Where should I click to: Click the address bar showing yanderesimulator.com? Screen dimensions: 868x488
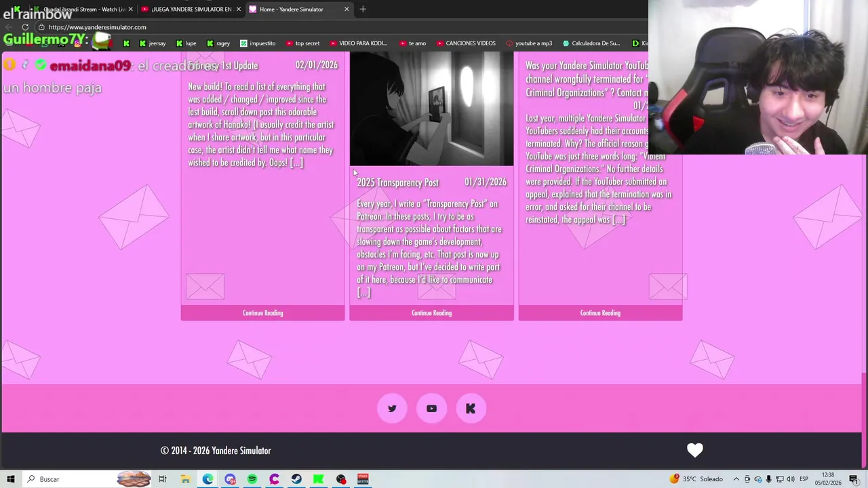pos(339,27)
